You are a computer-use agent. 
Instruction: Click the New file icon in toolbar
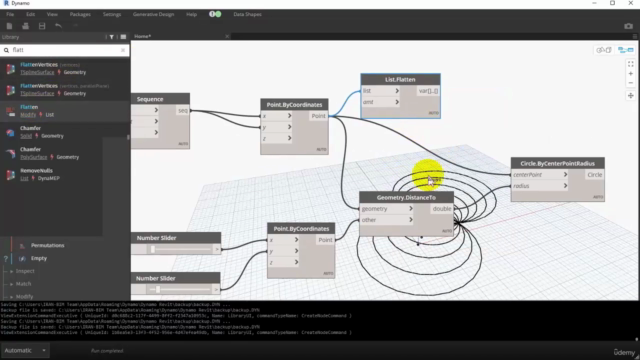point(9,26)
